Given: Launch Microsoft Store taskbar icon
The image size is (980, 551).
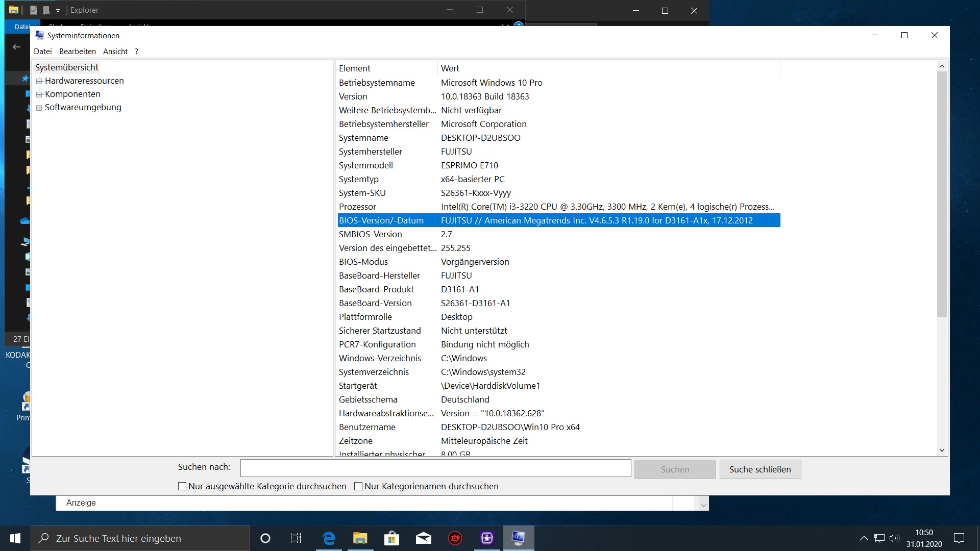Looking at the screenshot, I should click(x=391, y=538).
